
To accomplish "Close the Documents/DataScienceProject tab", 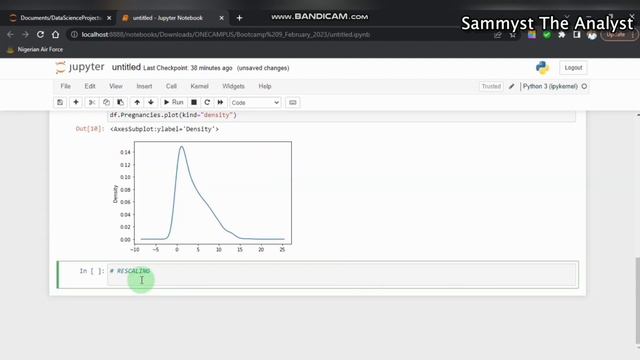I will [x=109, y=18].
